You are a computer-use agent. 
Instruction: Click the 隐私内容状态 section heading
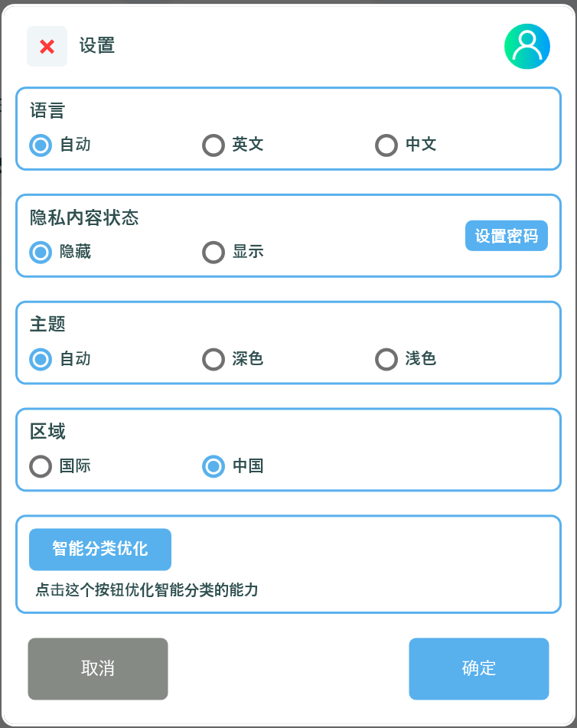(x=84, y=218)
